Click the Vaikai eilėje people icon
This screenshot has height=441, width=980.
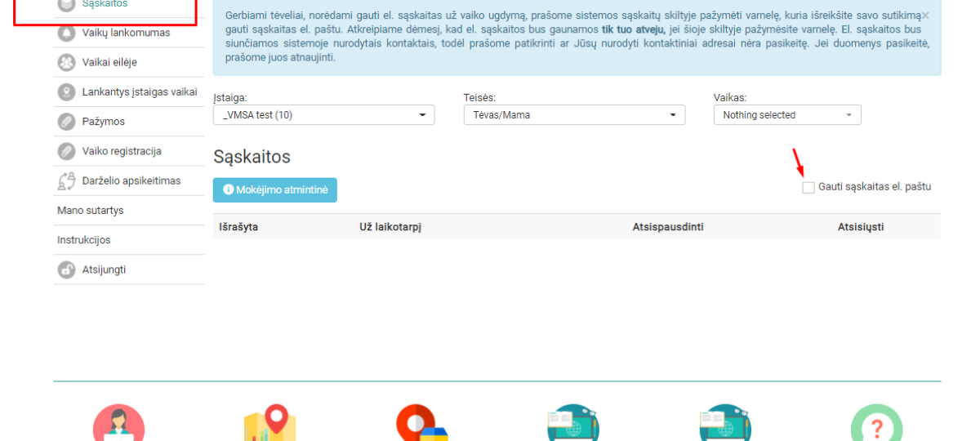tap(67, 63)
